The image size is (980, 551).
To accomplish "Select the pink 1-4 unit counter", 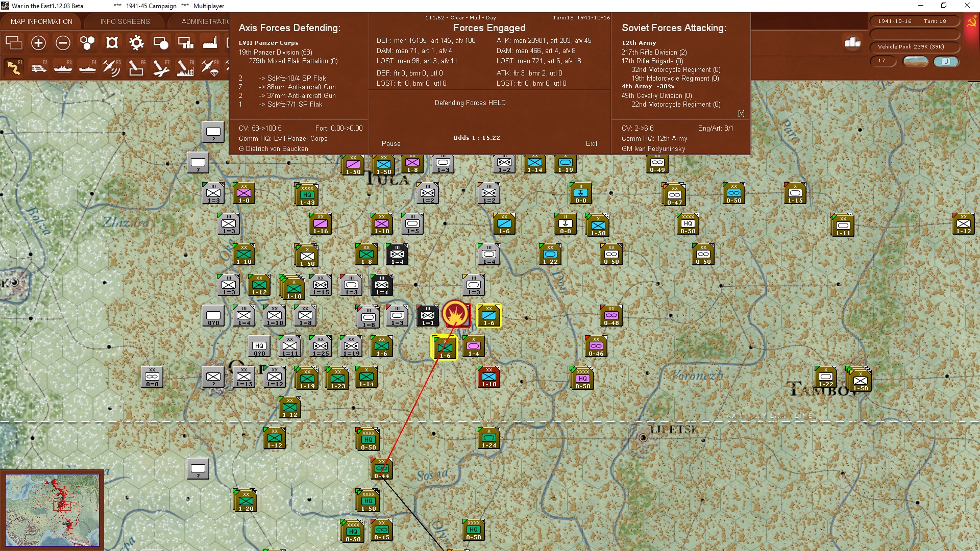I will coord(474,346).
